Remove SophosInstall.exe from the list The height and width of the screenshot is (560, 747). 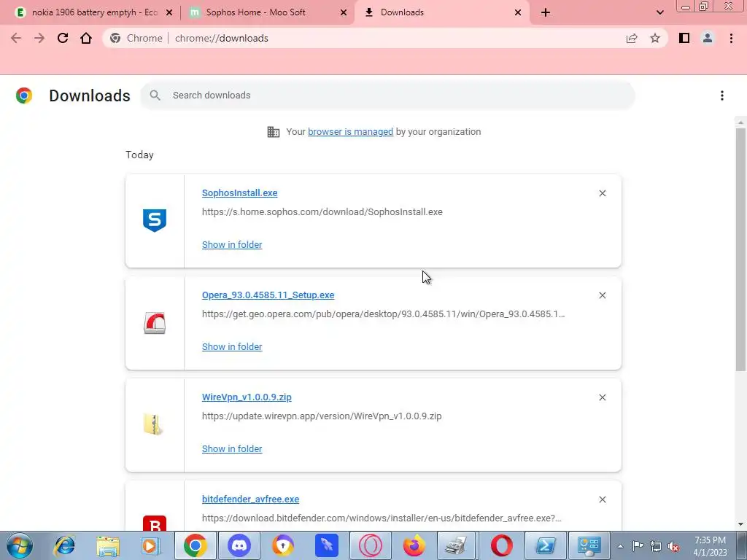602,192
